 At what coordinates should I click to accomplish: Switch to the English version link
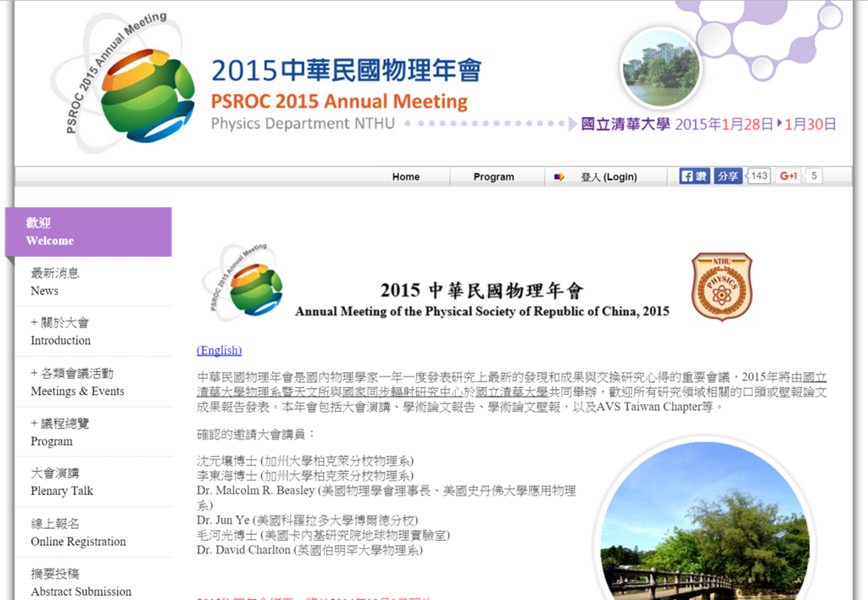[219, 350]
